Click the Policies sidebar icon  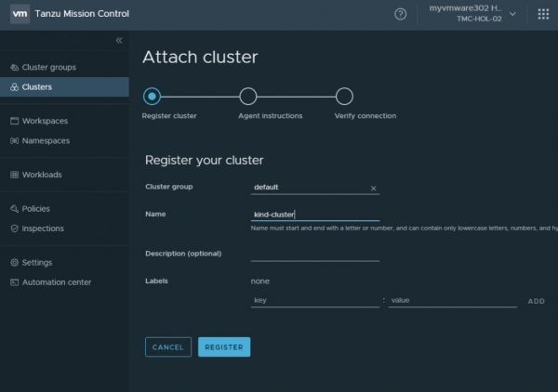14,209
